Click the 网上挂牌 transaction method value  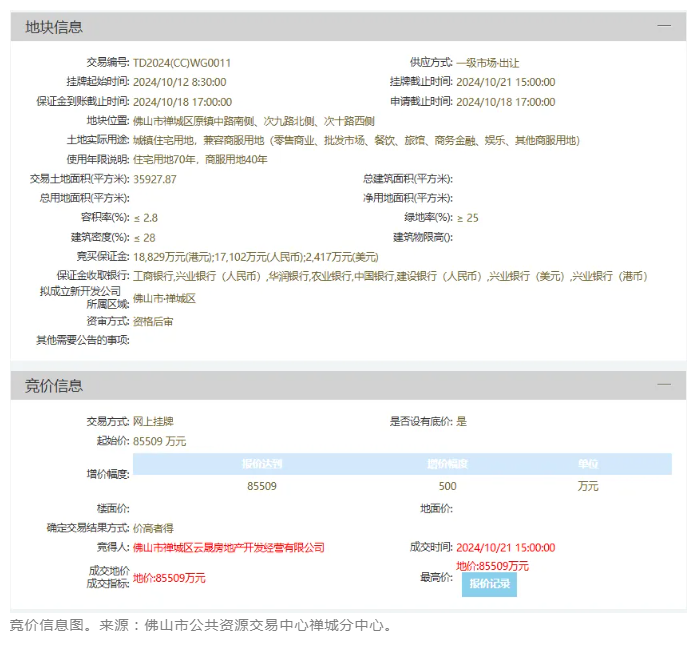[x=154, y=421]
